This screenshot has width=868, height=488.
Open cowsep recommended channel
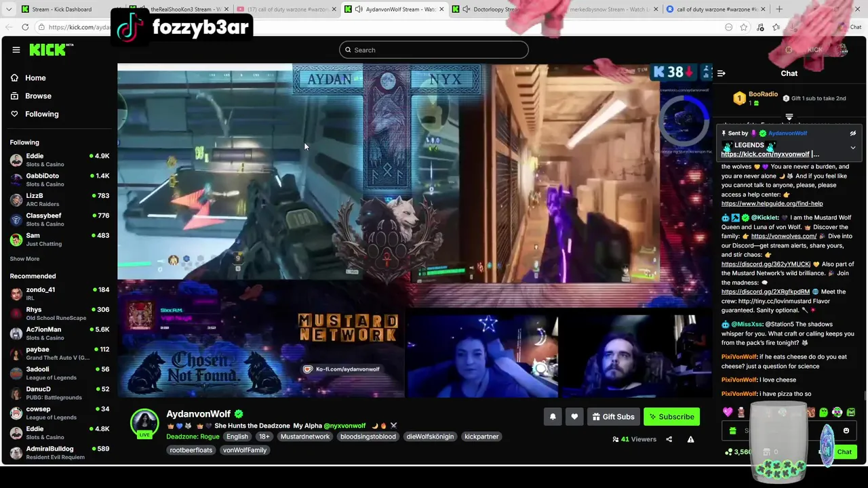tap(59, 413)
